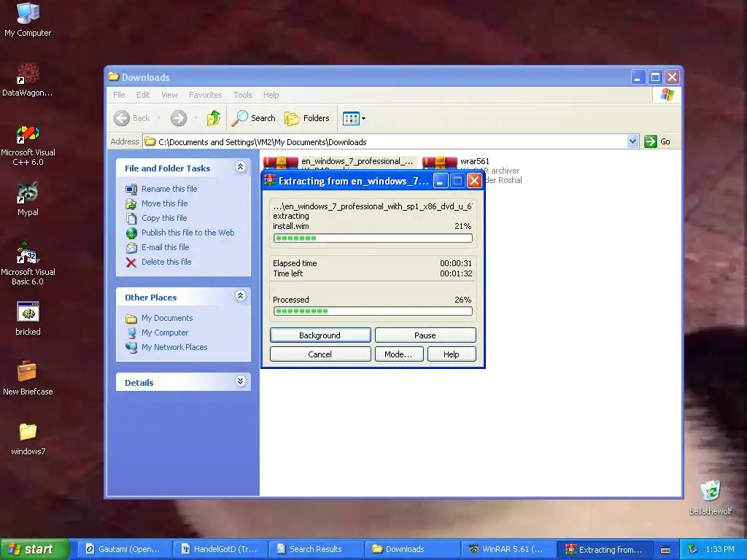Open My Computer desktop icon
The height and width of the screenshot is (560, 747).
(x=28, y=20)
